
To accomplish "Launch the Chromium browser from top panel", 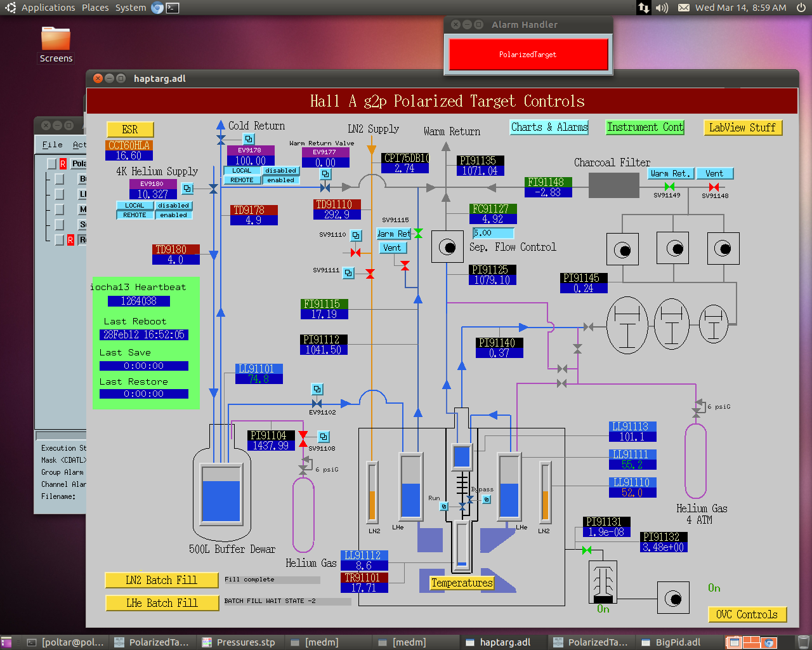I will pyautogui.click(x=157, y=8).
